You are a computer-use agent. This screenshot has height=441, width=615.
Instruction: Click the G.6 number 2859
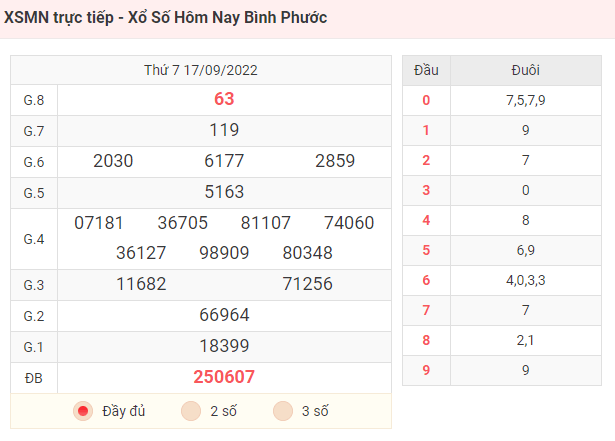tap(335, 161)
